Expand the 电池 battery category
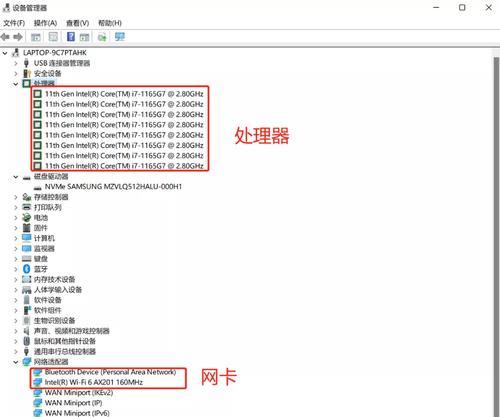 point(16,218)
